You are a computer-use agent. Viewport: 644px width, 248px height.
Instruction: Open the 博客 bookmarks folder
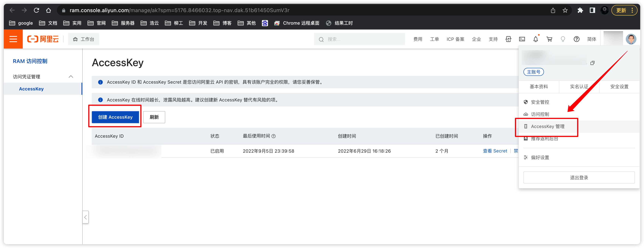223,23
